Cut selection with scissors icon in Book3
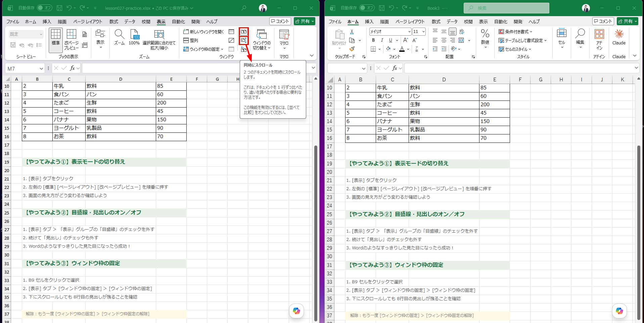Viewport: 644px width, 323px height. [x=352, y=32]
